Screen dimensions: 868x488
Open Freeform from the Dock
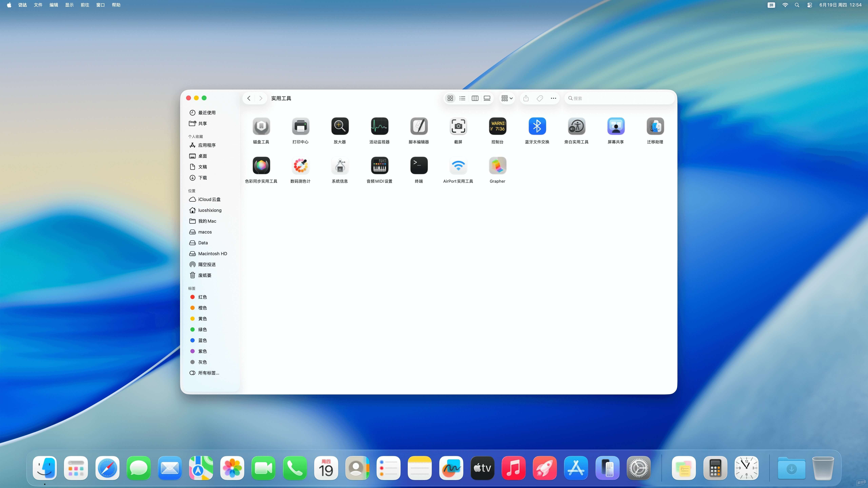451,468
